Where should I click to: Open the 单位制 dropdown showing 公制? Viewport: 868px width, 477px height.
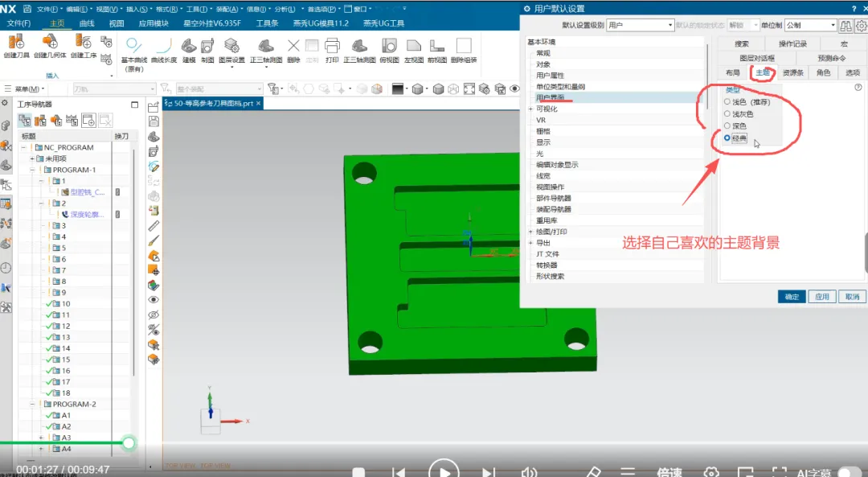pyautogui.click(x=810, y=25)
